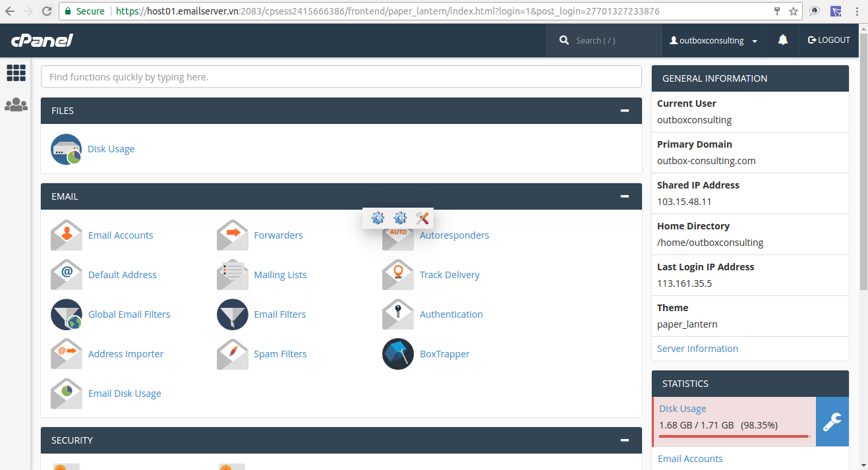Open the Forwarders envelope icon
This screenshot has height=470, width=868.
[x=233, y=235]
